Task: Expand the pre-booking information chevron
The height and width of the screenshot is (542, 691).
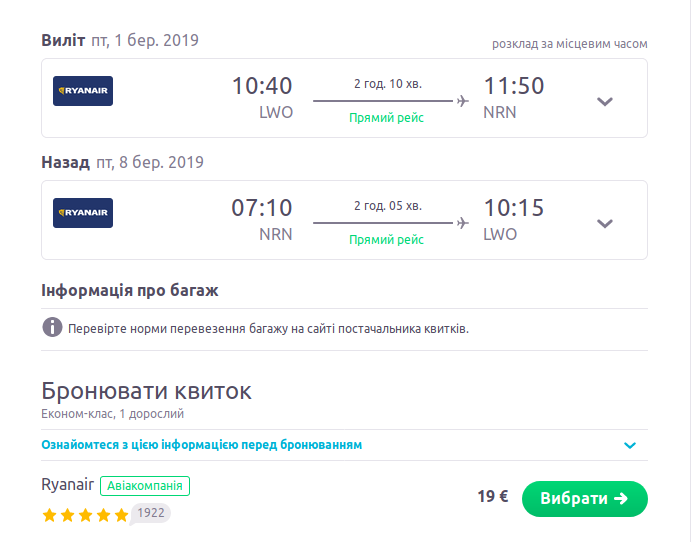Action: (630, 445)
